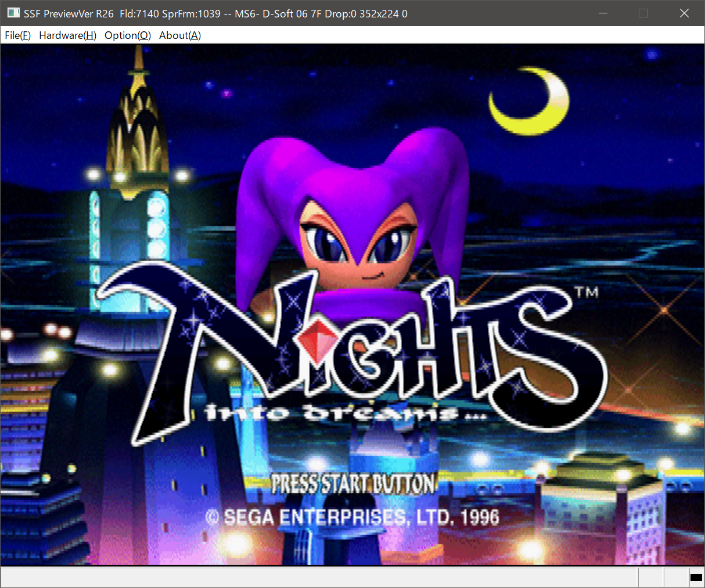This screenshot has height=588, width=705.
Task: Open the About menu
Action: pyautogui.click(x=179, y=35)
